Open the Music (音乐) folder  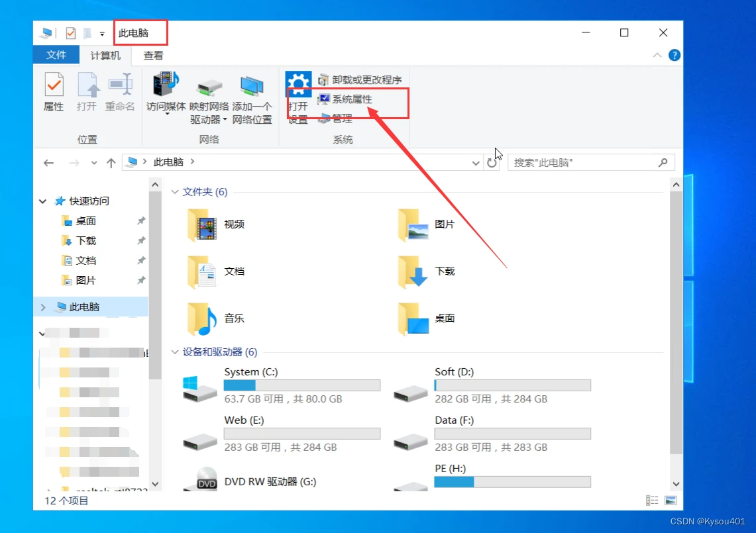[216, 318]
